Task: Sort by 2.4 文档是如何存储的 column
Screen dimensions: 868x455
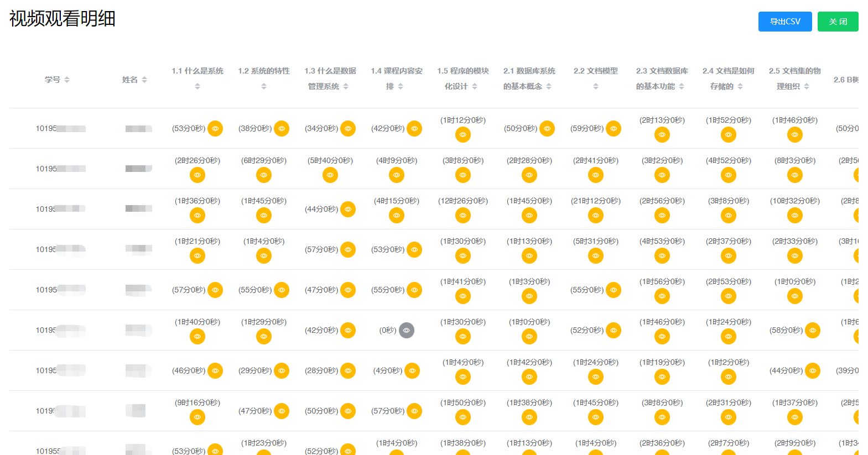Action: coord(740,86)
